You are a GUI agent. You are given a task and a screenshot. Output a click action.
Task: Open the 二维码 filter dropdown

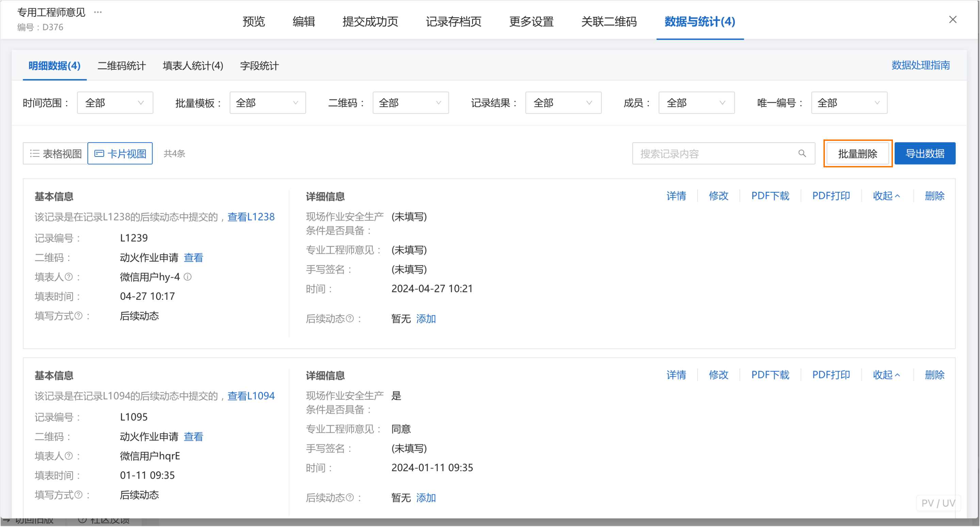click(410, 103)
